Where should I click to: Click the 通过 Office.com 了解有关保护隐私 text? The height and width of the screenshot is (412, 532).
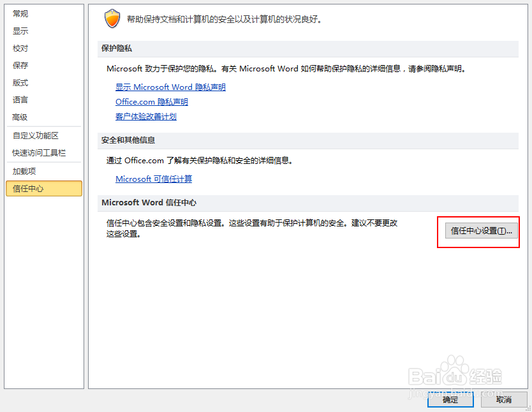200,160
